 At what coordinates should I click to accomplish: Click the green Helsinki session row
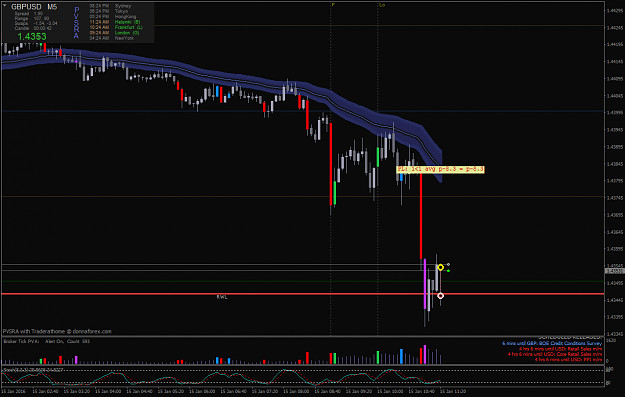coord(114,22)
